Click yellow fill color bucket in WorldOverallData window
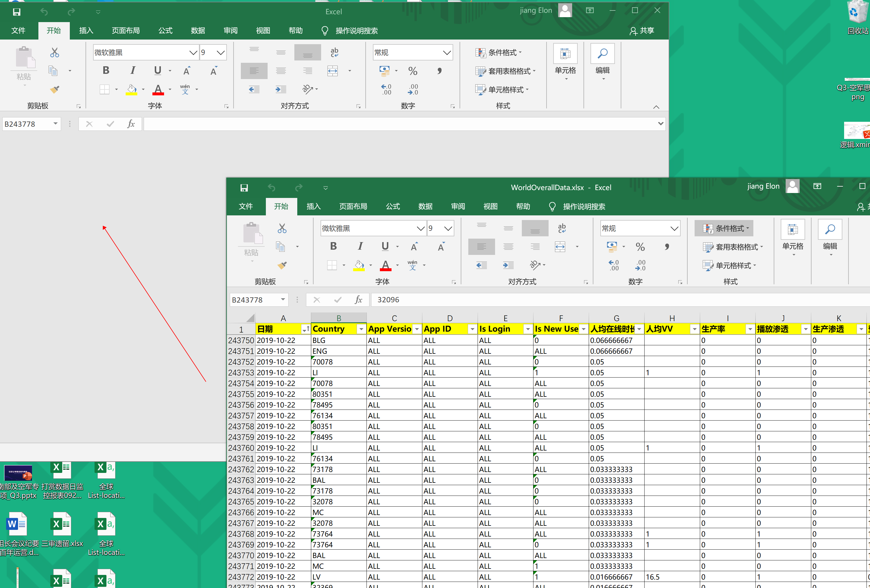 [x=359, y=265]
